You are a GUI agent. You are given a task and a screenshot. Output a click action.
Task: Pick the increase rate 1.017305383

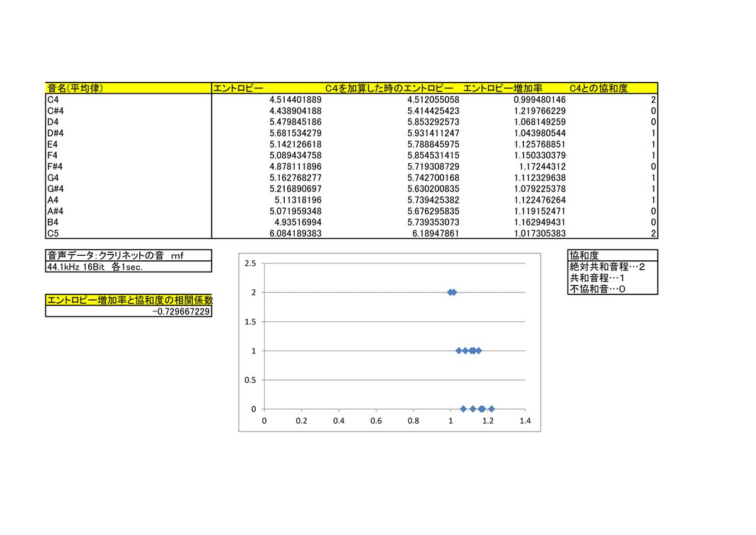pyautogui.click(x=539, y=234)
